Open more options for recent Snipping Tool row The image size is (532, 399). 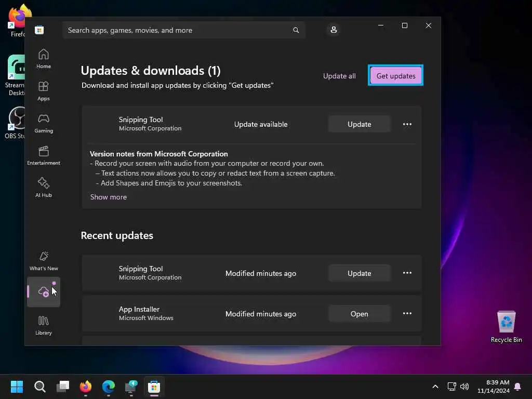[407, 273]
